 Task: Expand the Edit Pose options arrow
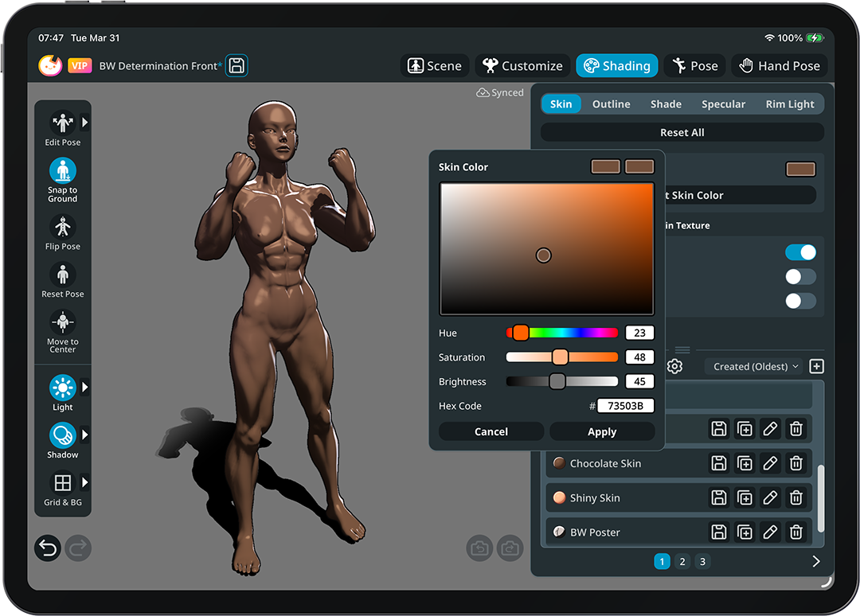[x=85, y=123]
